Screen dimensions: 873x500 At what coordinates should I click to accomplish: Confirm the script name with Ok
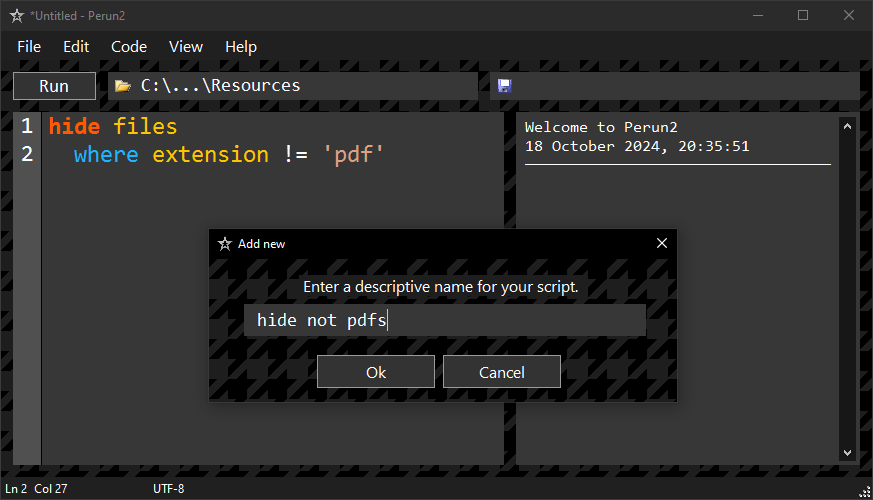point(376,372)
